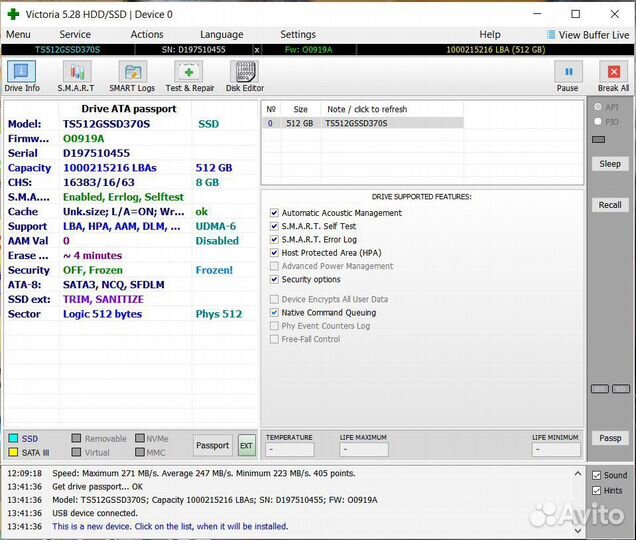This screenshot has width=636, height=540.
Task: Click the x next to the serial number
Action: [257, 50]
